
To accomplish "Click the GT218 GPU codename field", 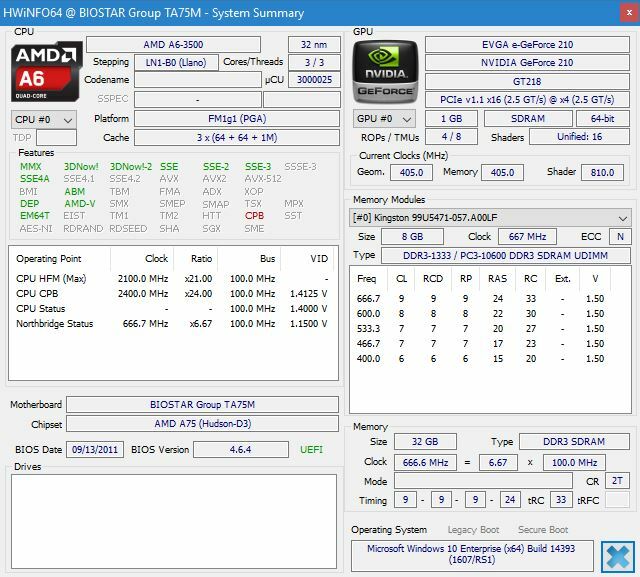I will [x=527, y=81].
